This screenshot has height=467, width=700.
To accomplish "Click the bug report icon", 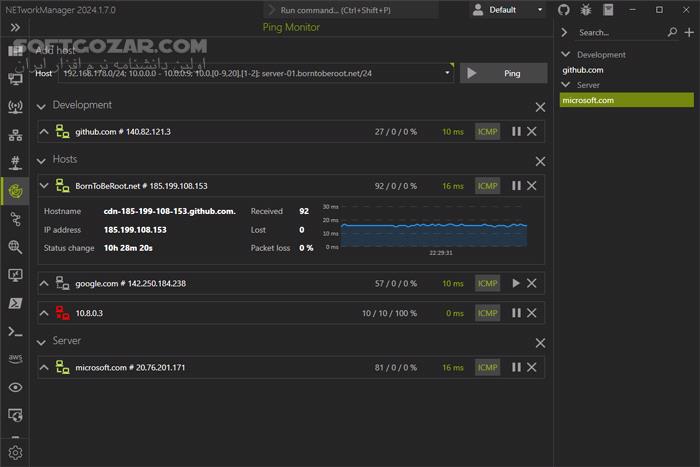I will [586, 10].
